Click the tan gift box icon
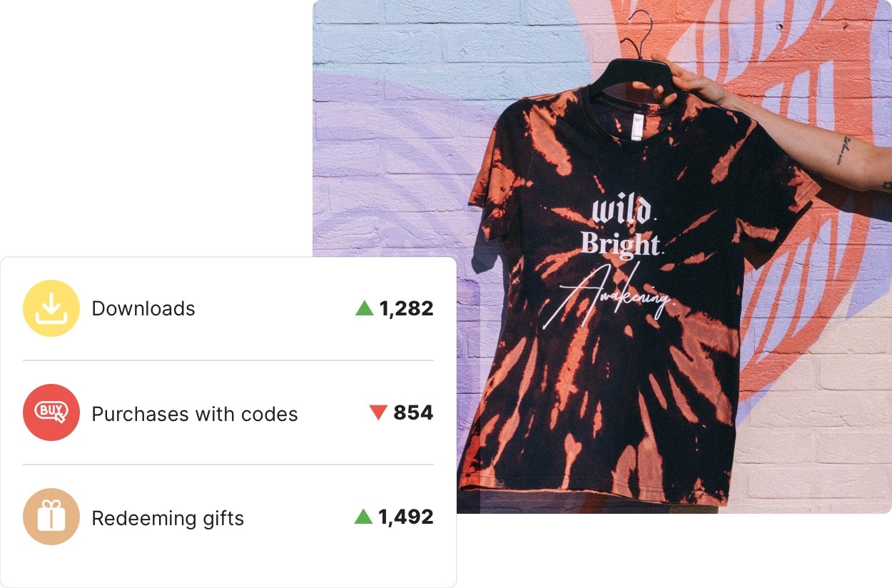 tap(51, 517)
